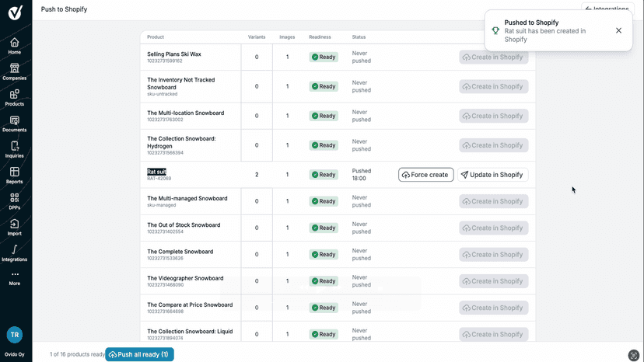Click the Push to Shopify page title

(x=64, y=9)
